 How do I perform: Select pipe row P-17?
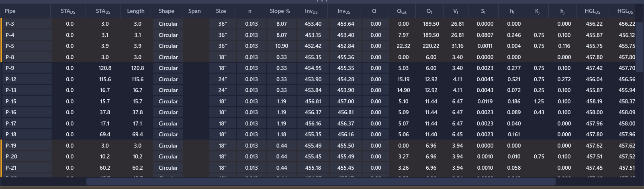pyautogui.click(x=27, y=123)
